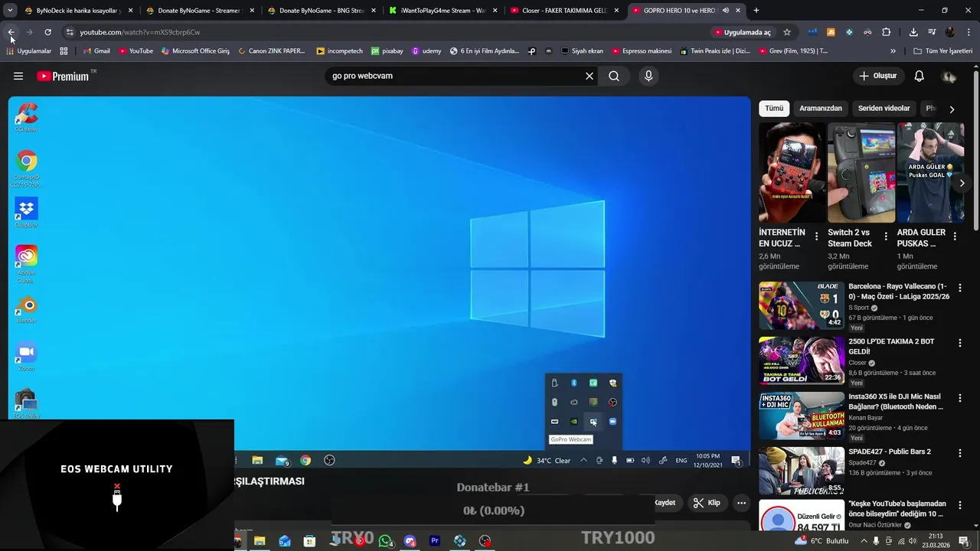
Task: Click the Oluştur create button
Action: (x=878, y=76)
